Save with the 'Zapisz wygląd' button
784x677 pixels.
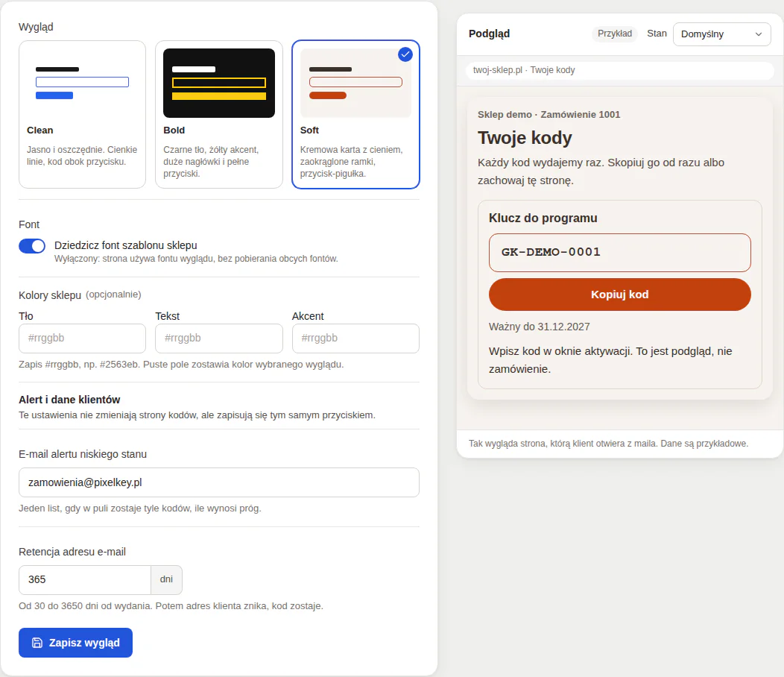tap(75, 643)
